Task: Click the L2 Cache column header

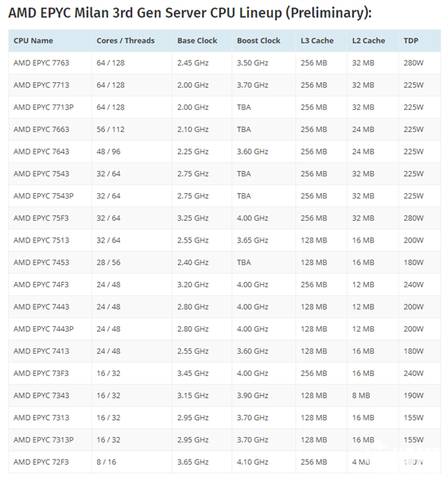Action: [x=370, y=40]
